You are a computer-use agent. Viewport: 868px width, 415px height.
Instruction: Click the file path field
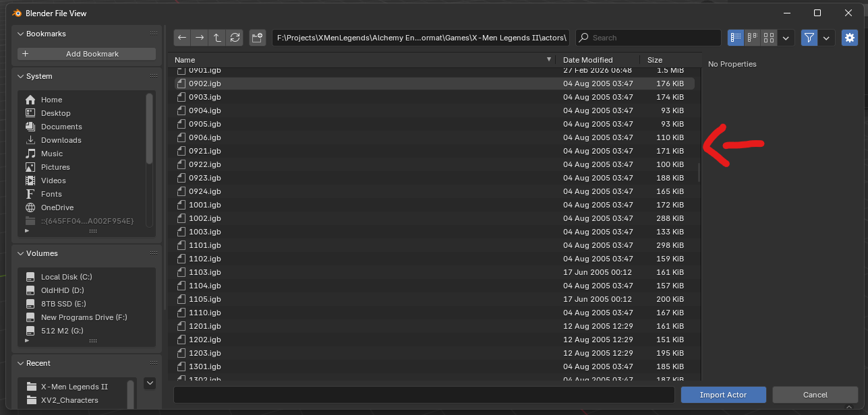[421, 38]
